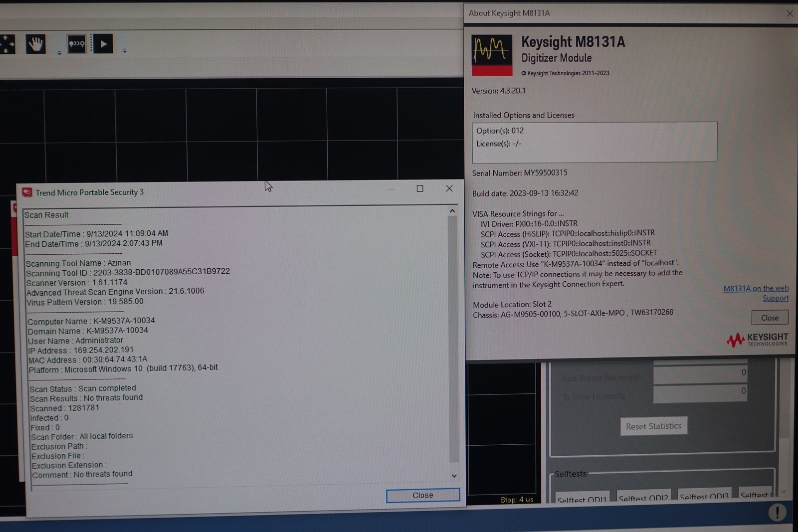Image resolution: width=798 pixels, height=532 pixels.
Task: Click scroll-down arrow in Scan Result pane
Action: [454, 476]
